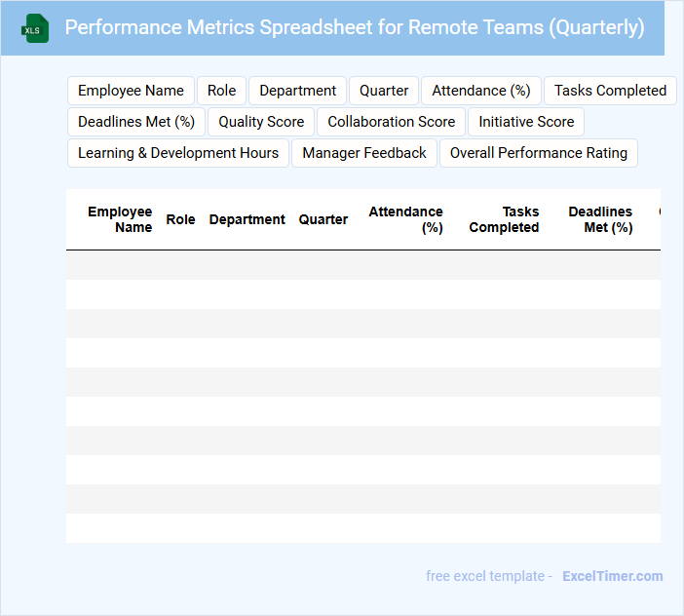Select the Attendance (%) table column header

point(406,219)
